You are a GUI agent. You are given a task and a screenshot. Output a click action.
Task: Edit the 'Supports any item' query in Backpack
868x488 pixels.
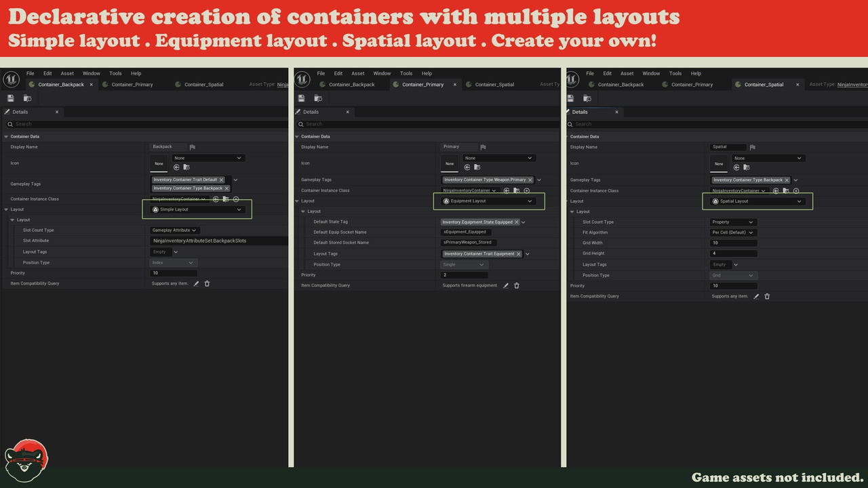coord(196,283)
